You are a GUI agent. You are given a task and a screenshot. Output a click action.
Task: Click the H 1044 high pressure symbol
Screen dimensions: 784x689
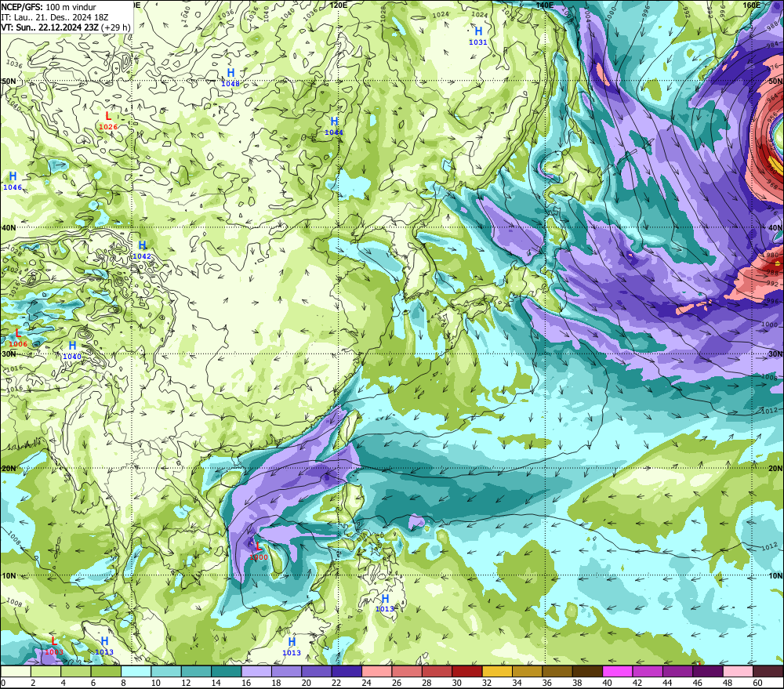[x=334, y=126]
